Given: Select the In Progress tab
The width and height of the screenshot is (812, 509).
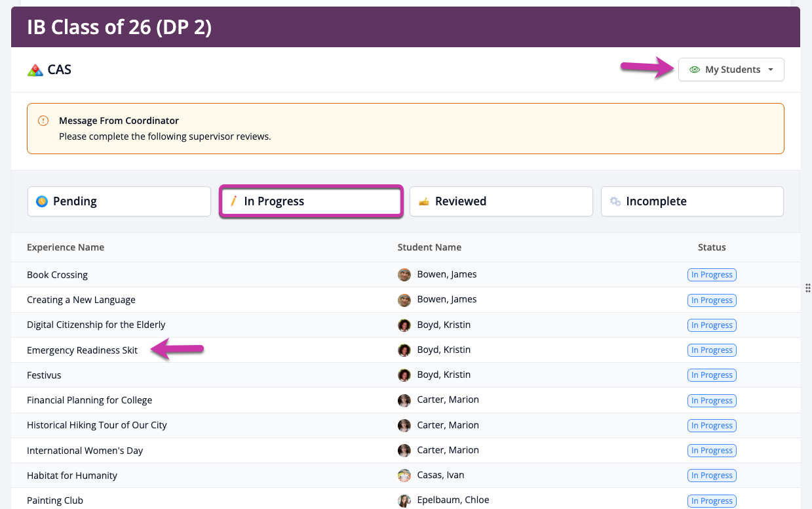Looking at the screenshot, I should click(310, 201).
